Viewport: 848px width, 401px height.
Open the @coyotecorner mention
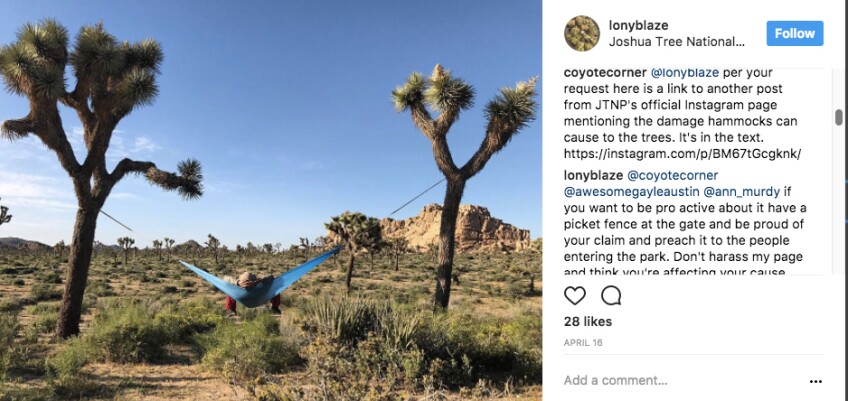point(672,175)
